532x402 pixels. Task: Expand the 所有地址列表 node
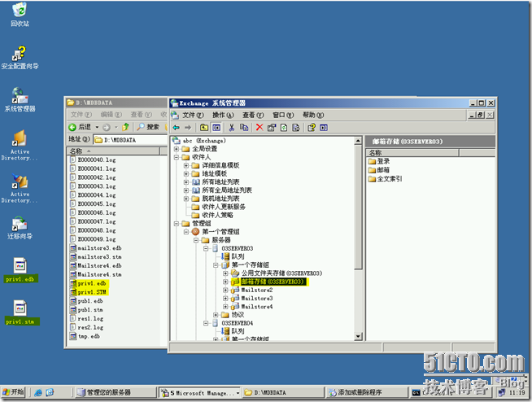click(x=186, y=182)
